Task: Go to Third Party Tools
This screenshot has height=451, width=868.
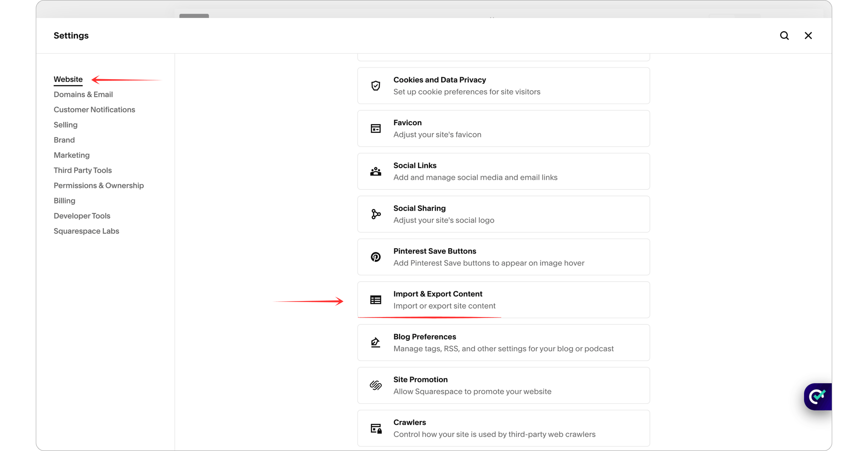Action: [x=83, y=170]
